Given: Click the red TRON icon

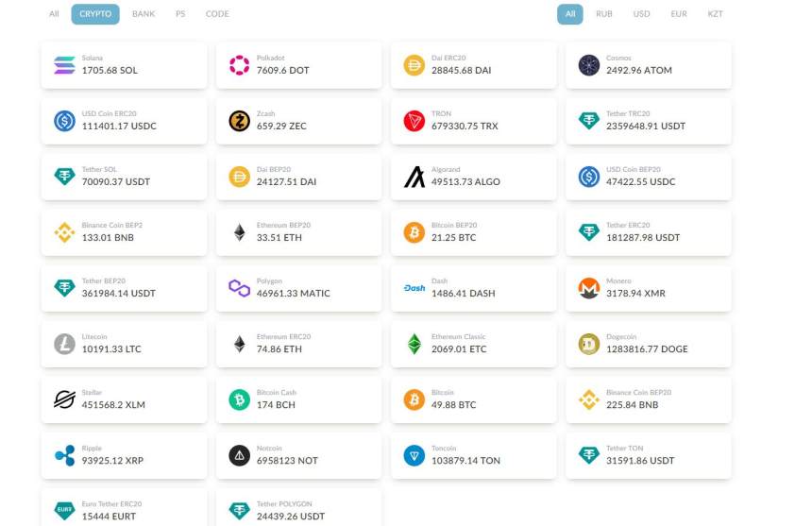Looking at the screenshot, I should [x=414, y=121].
